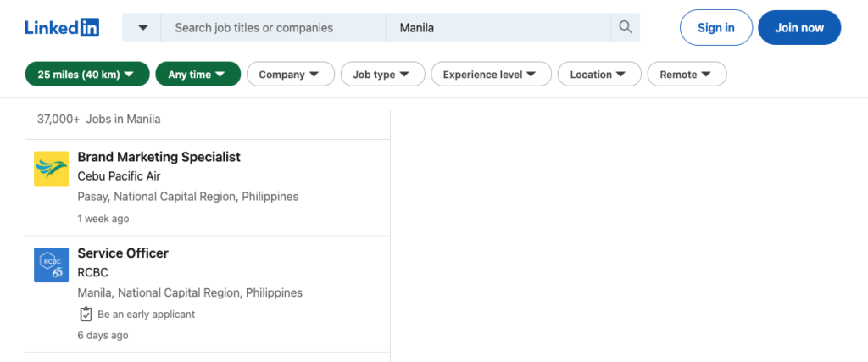This screenshot has height=362, width=868.
Task: Expand the 25 miles (40 km) distance filter
Action: [87, 75]
